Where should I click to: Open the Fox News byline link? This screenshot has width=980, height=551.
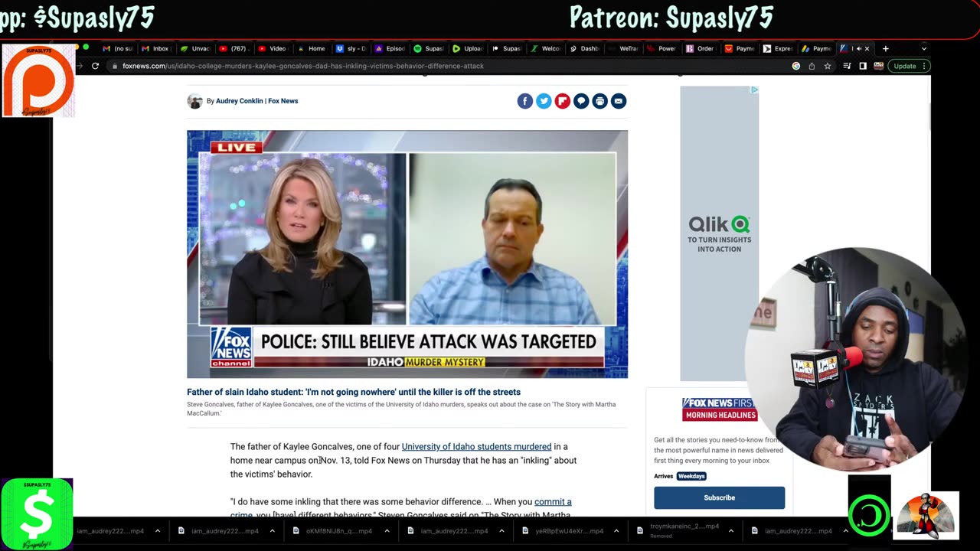[x=283, y=101]
